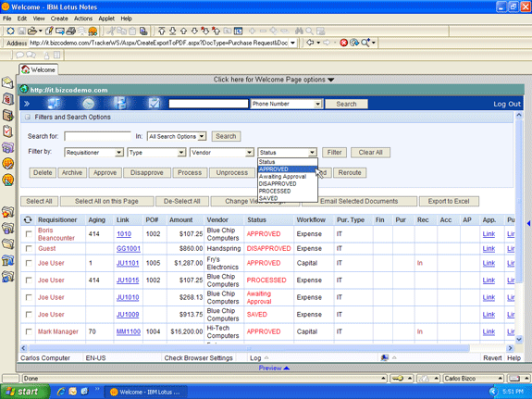This screenshot has height=399, width=532.
Task: Open the All Search Options dropdown
Action: (x=177, y=136)
